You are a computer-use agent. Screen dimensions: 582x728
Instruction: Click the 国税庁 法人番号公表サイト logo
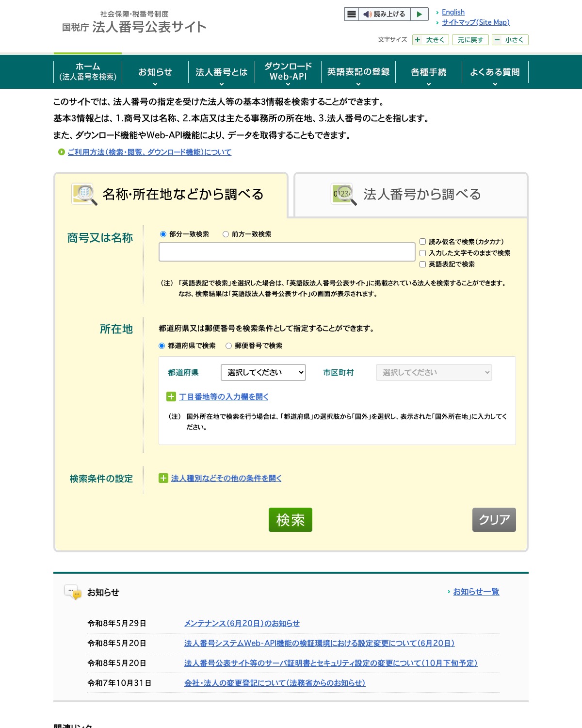[134, 22]
